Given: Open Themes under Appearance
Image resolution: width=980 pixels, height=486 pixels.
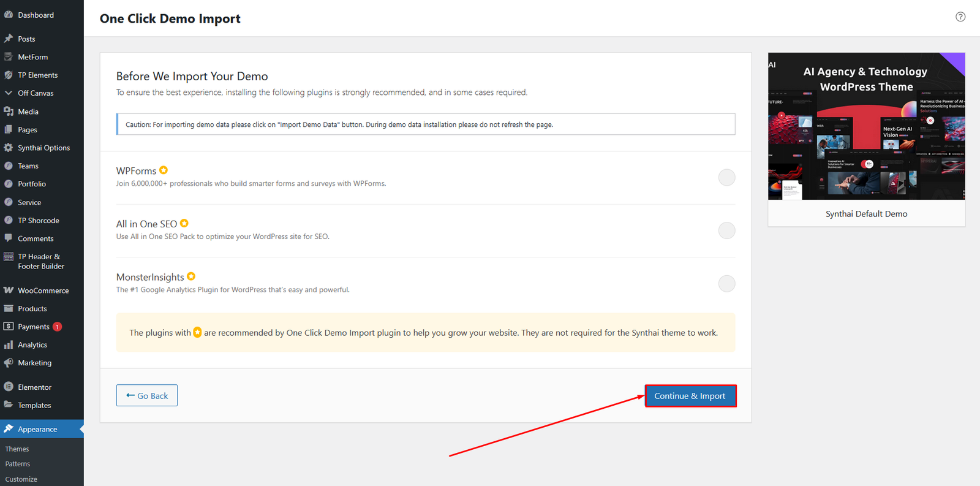Looking at the screenshot, I should pos(17,449).
